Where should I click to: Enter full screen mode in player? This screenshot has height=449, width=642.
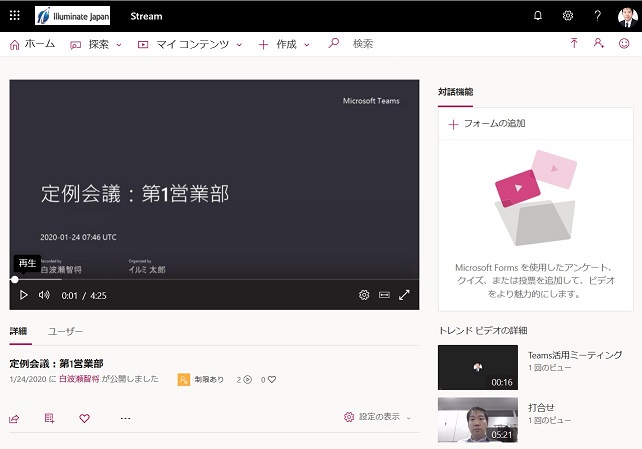pos(404,295)
